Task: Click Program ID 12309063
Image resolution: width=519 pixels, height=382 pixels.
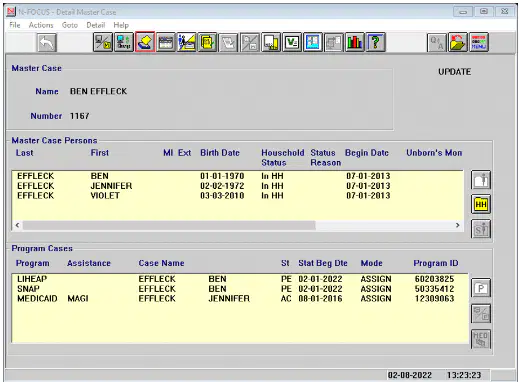Action: coord(434,298)
